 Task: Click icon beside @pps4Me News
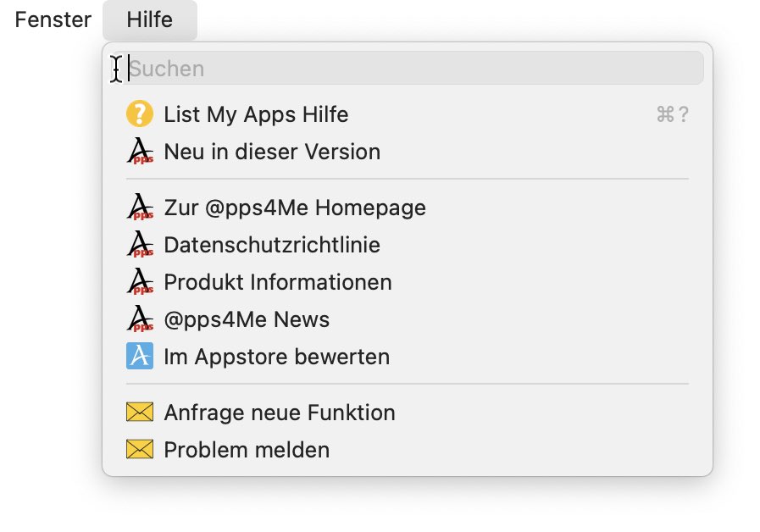click(140, 319)
